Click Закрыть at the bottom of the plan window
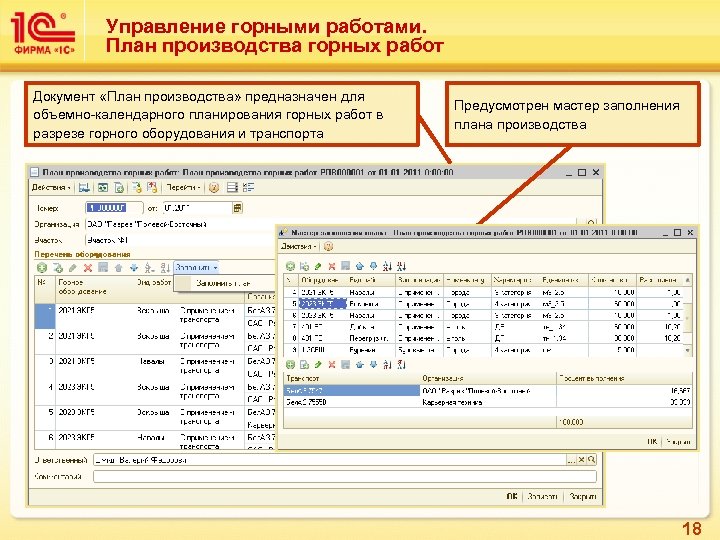720x540 pixels. pos(582,496)
